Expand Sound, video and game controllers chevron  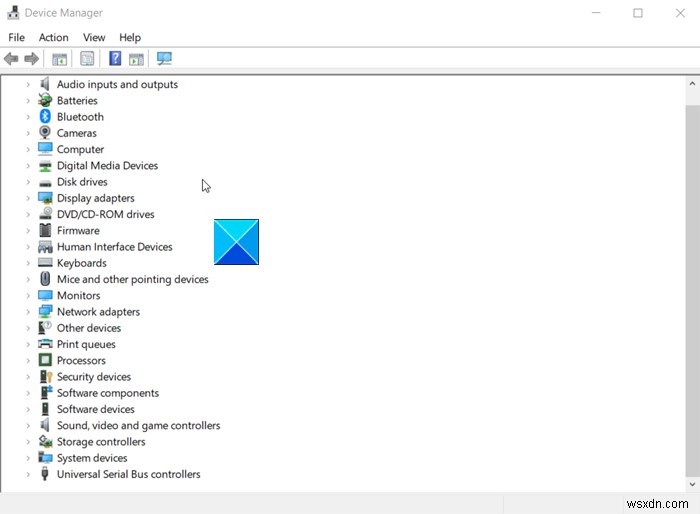pyautogui.click(x=28, y=425)
